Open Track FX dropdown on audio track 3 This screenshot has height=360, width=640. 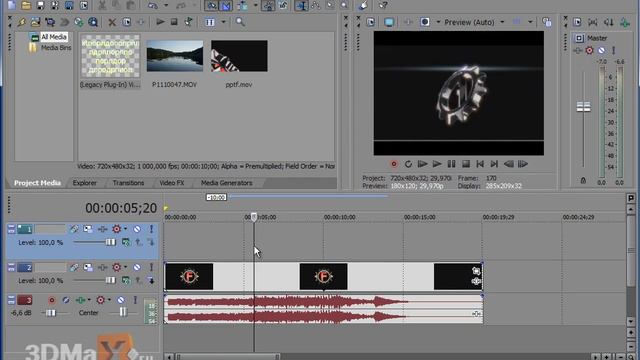(89, 300)
